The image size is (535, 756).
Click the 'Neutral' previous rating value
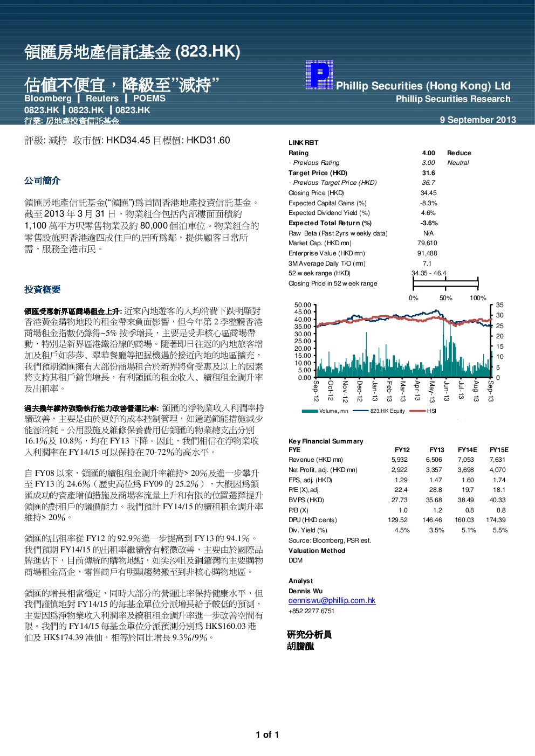(x=458, y=163)
